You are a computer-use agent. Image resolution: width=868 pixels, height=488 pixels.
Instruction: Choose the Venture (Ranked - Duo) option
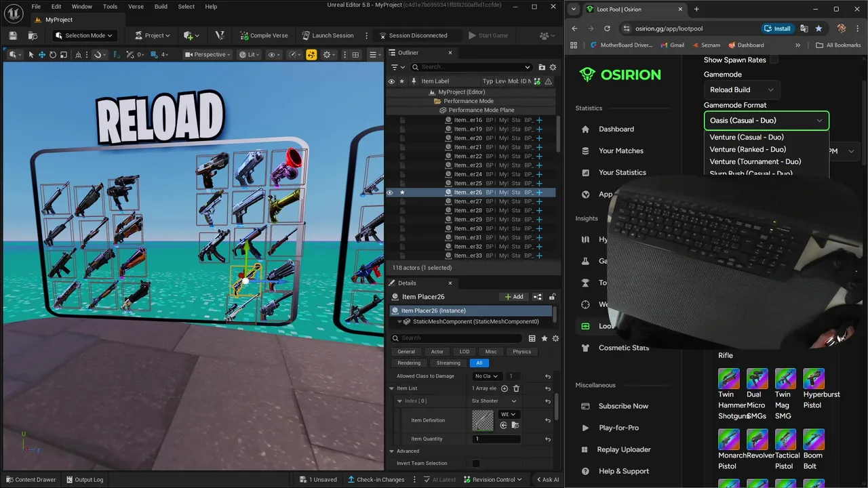point(748,149)
